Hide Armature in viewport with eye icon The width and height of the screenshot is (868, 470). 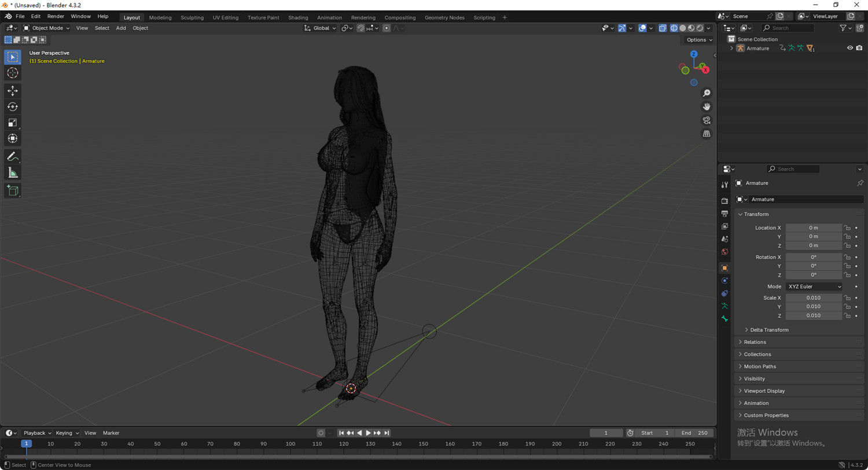coord(850,48)
